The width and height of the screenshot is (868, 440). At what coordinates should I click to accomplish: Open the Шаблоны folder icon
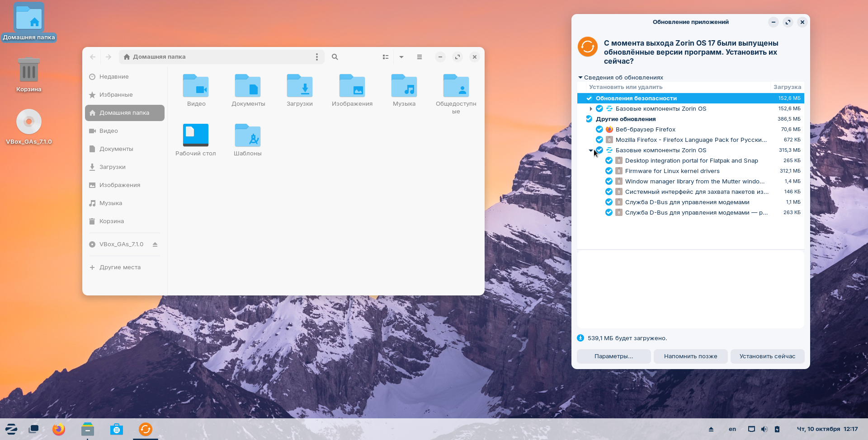click(x=248, y=135)
